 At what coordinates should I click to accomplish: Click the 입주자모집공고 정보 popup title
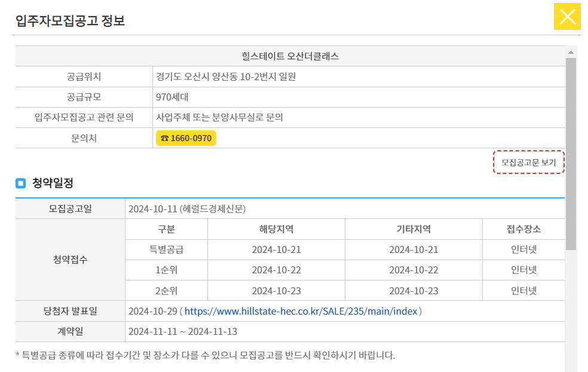tap(70, 20)
